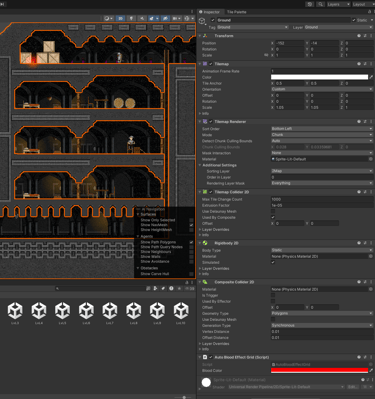Image resolution: width=375 pixels, height=399 pixels.
Task: Open draw mode shading selector
Action: [x=108, y=18]
